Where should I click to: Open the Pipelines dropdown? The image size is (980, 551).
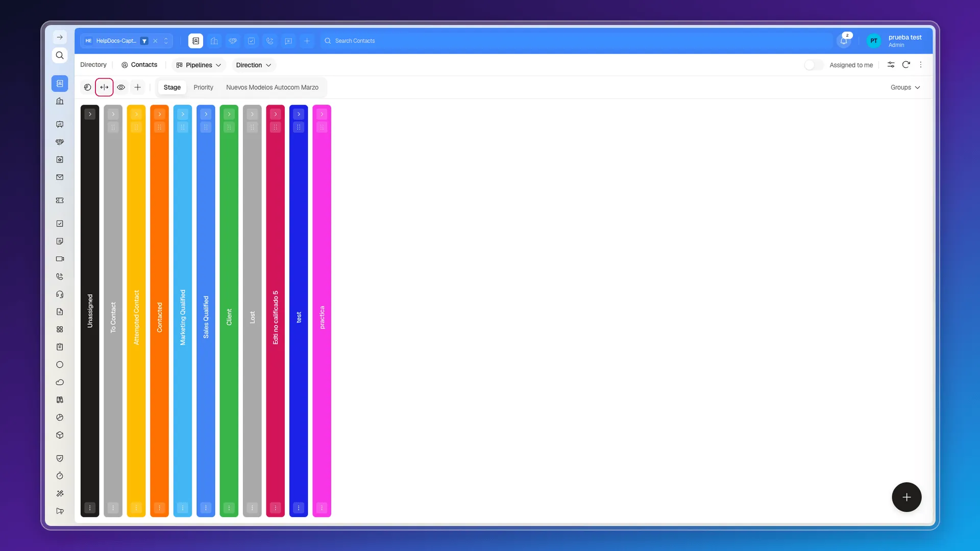click(199, 65)
